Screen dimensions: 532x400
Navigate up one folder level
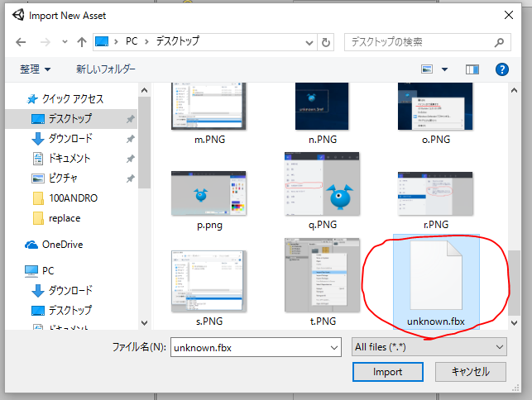(81, 42)
